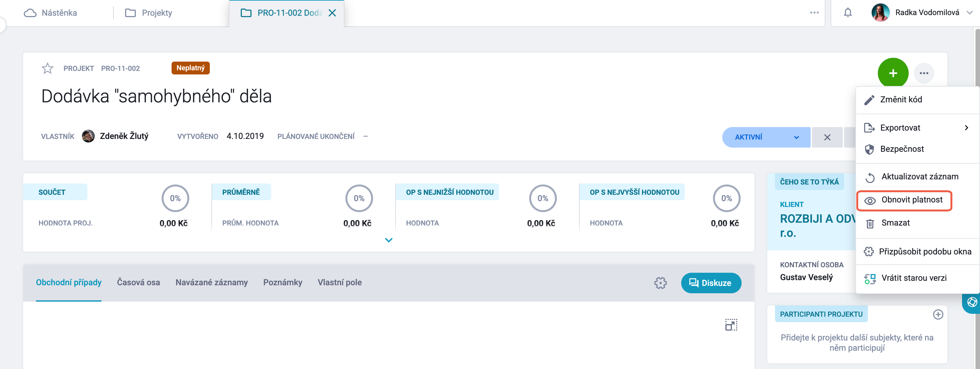Toggle the three-dot project actions menu
This screenshot has height=369, width=980.
tap(924, 73)
